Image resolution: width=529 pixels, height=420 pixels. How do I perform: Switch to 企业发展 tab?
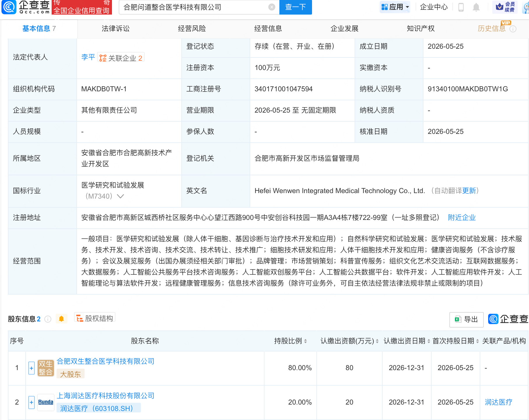click(344, 29)
